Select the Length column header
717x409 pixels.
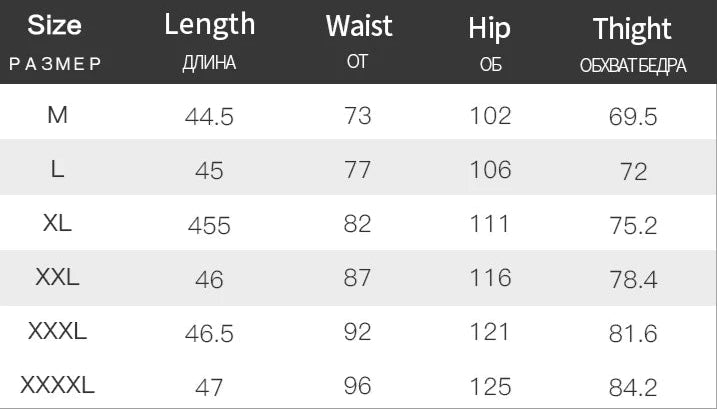(209, 25)
